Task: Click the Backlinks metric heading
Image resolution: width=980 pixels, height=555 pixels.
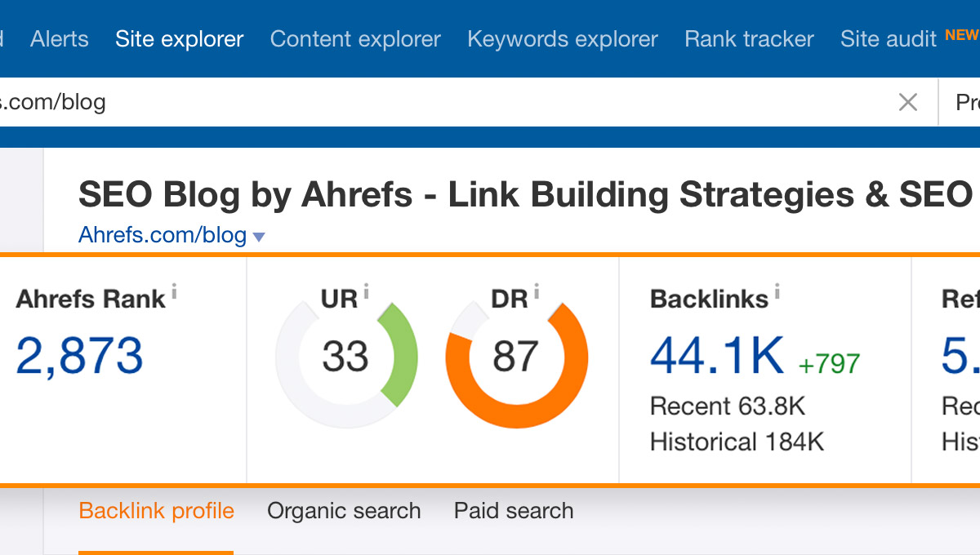Action: (x=709, y=300)
